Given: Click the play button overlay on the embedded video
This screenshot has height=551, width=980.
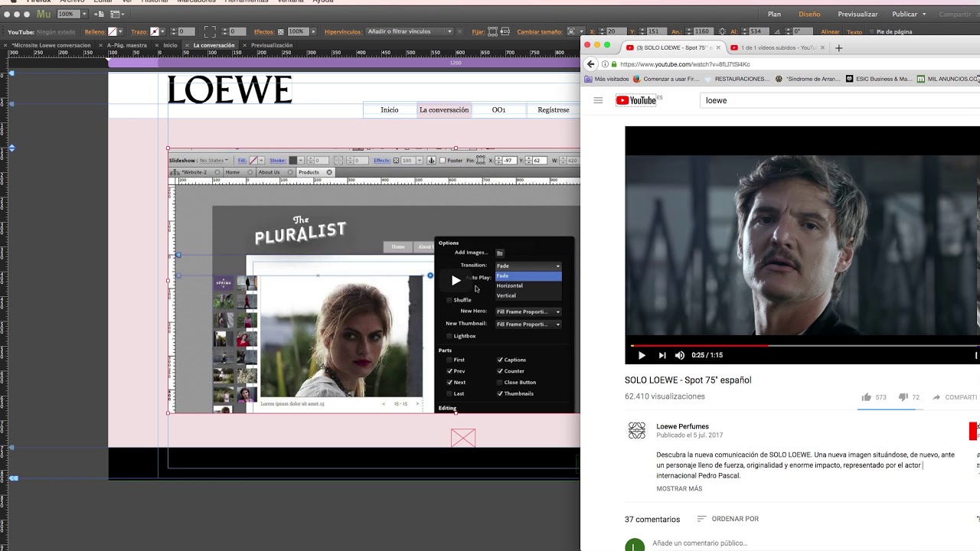Looking at the screenshot, I should click(x=456, y=280).
